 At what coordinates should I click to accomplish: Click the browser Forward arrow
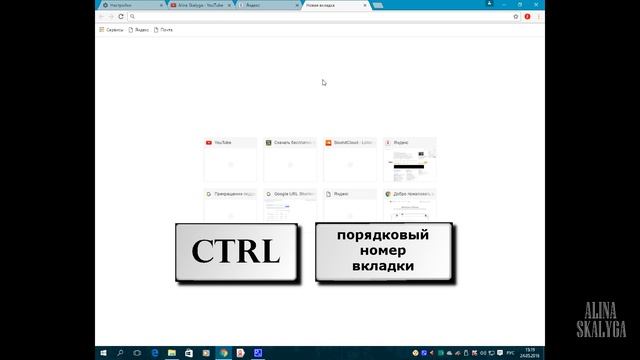(111, 16)
